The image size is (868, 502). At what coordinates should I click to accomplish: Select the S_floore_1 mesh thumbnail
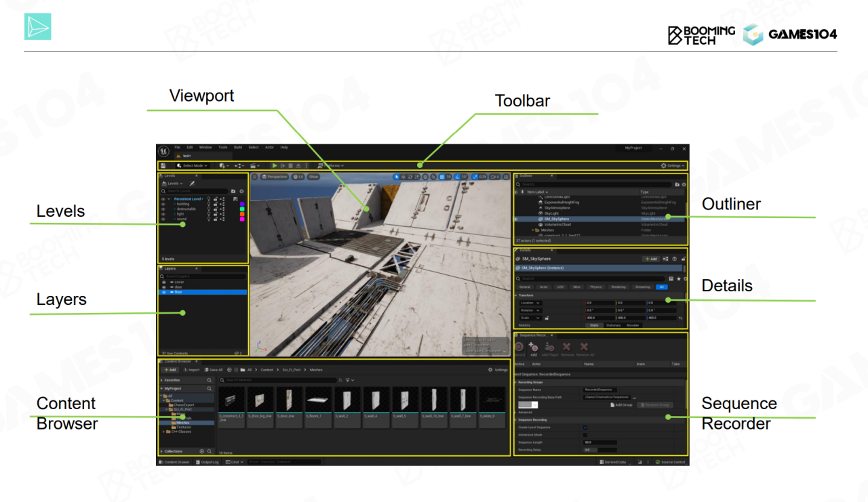[x=317, y=400]
